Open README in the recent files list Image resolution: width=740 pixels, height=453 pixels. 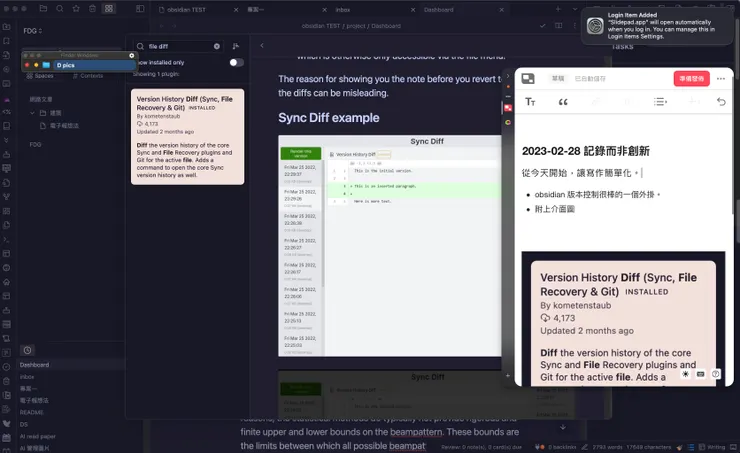[32, 412]
